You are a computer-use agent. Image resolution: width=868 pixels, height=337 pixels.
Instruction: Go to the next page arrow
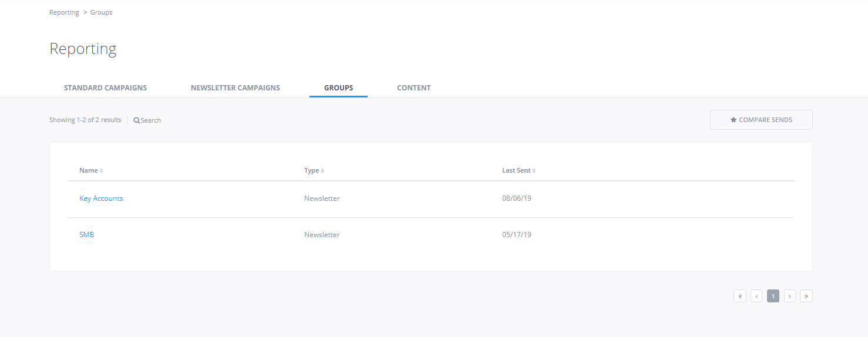click(x=790, y=296)
